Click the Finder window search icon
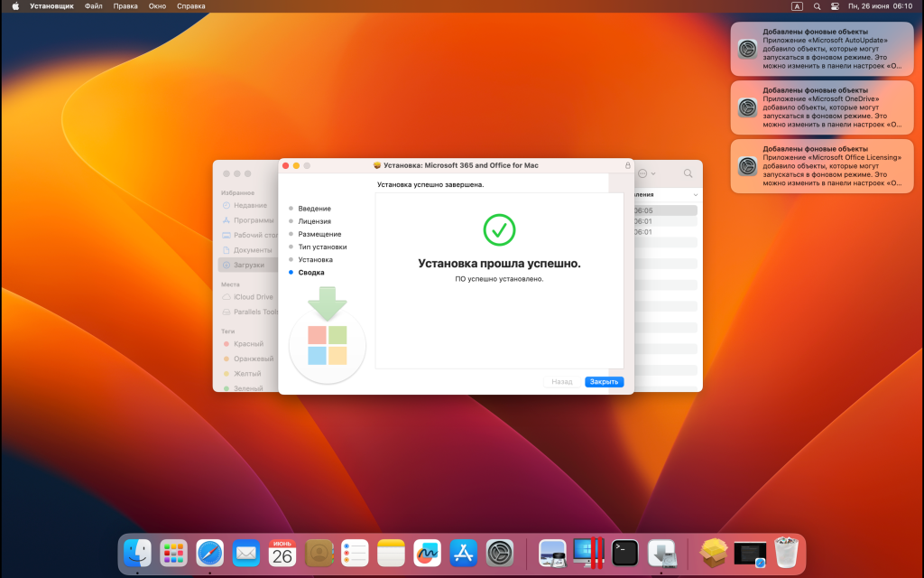924x578 pixels. coord(688,173)
